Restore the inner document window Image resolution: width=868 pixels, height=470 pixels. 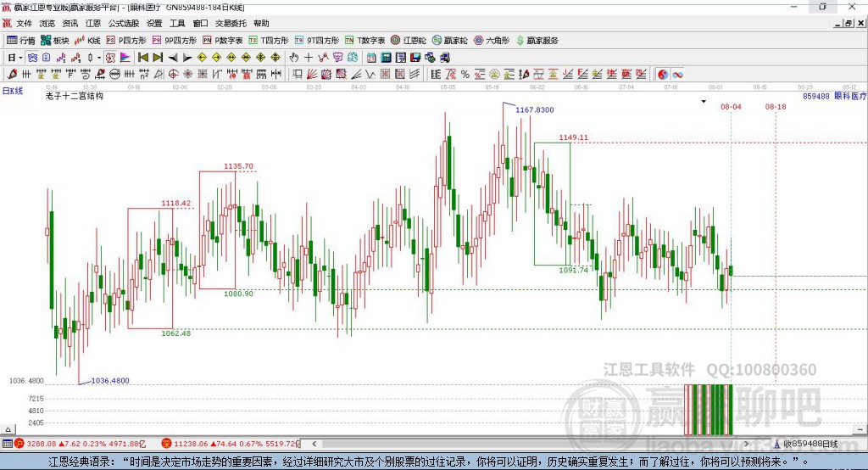pyautogui.click(x=849, y=23)
